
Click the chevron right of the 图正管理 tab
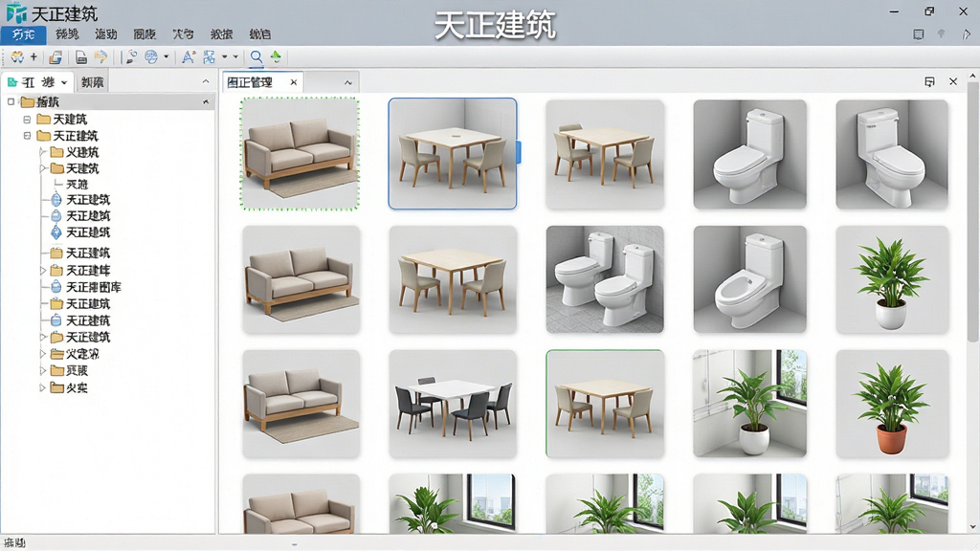[348, 82]
